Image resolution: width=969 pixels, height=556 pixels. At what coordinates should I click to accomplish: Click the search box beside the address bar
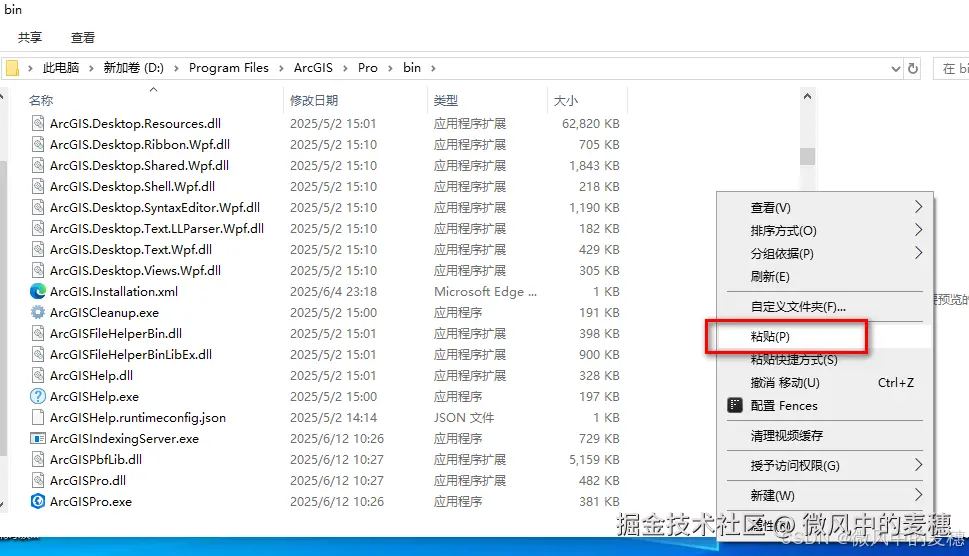coord(951,69)
